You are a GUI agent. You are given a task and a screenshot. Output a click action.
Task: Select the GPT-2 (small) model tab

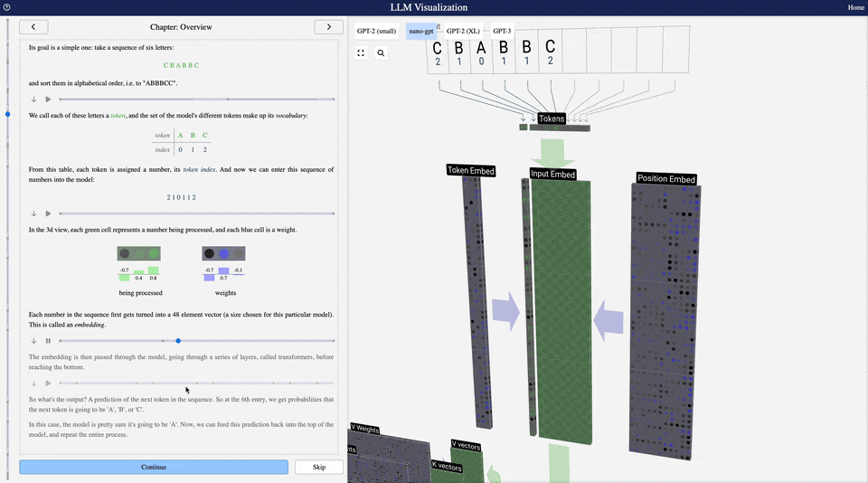coord(376,31)
